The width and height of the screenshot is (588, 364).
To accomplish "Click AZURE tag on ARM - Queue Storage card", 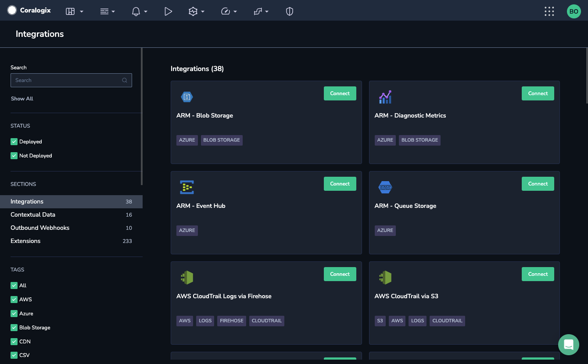I will (x=385, y=231).
